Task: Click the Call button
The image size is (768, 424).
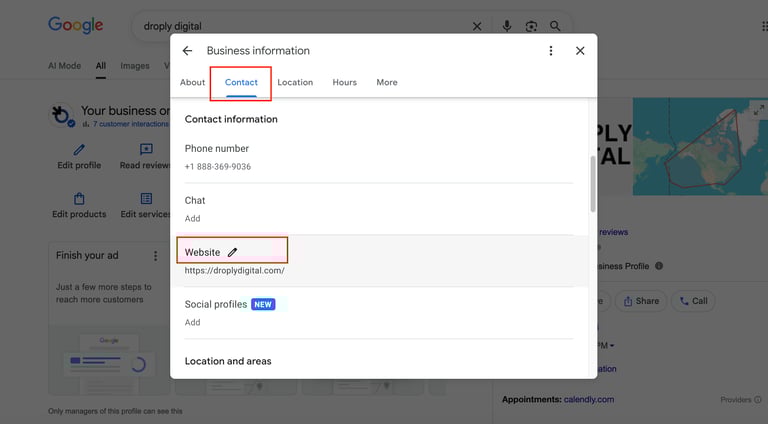Action: (693, 301)
